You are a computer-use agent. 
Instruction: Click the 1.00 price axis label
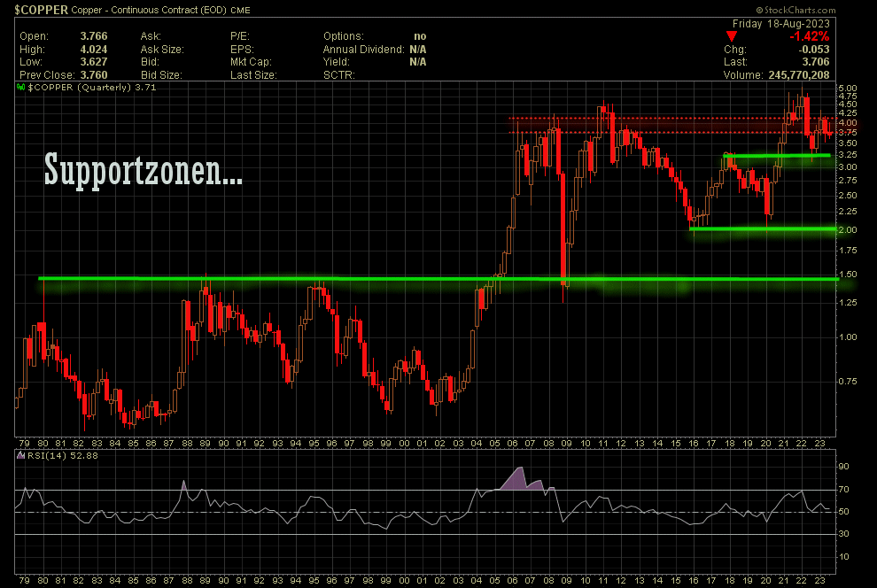pyautogui.click(x=848, y=337)
